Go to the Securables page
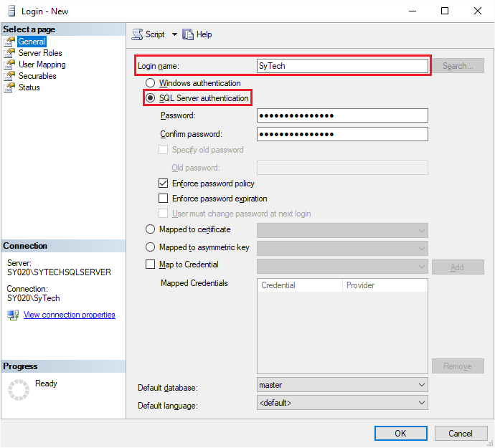Screen dimensions: 495x448 coord(37,76)
